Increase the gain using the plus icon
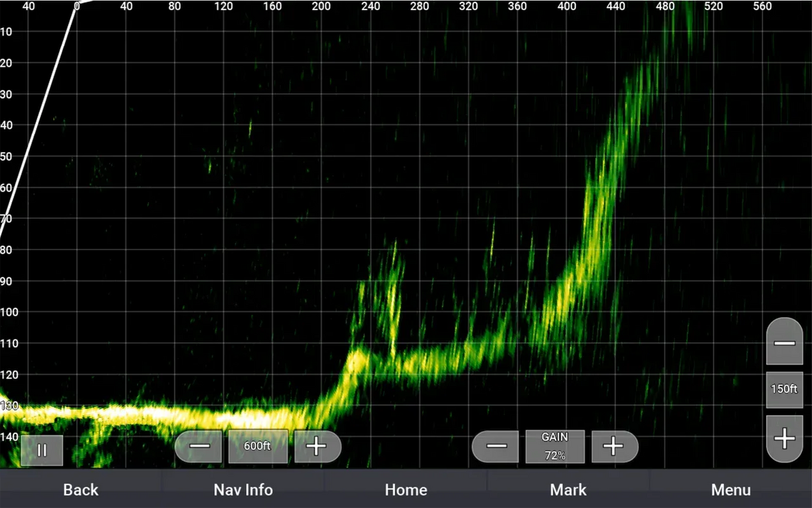This screenshot has width=812, height=508. click(x=615, y=446)
